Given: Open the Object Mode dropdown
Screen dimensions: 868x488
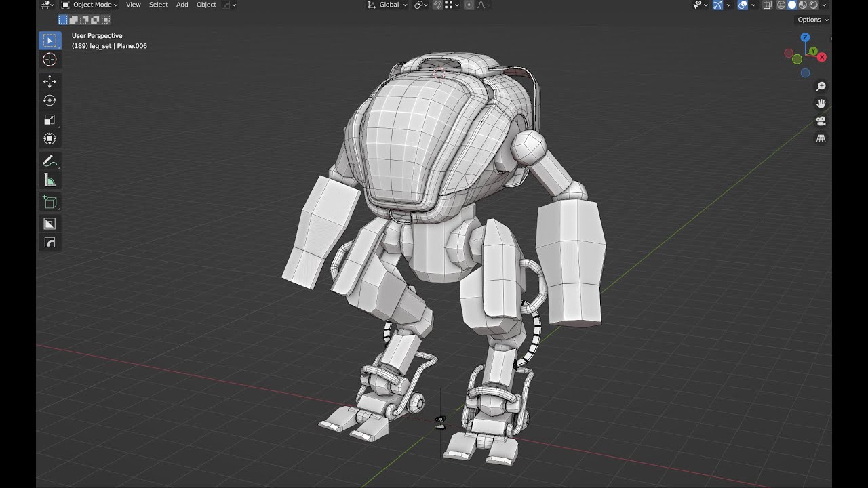Looking at the screenshot, I should 90,5.
